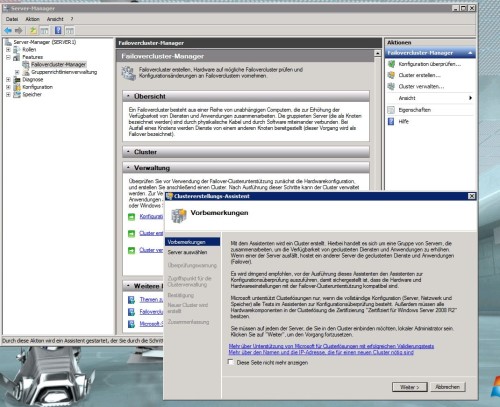Expand the Speicher tree node
Image resolution: width=500 pixels, height=407 pixels.
coord(8,95)
